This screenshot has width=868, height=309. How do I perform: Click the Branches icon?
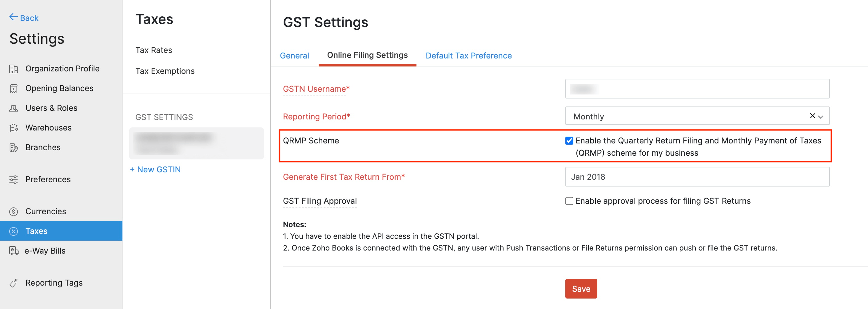tap(14, 148)
